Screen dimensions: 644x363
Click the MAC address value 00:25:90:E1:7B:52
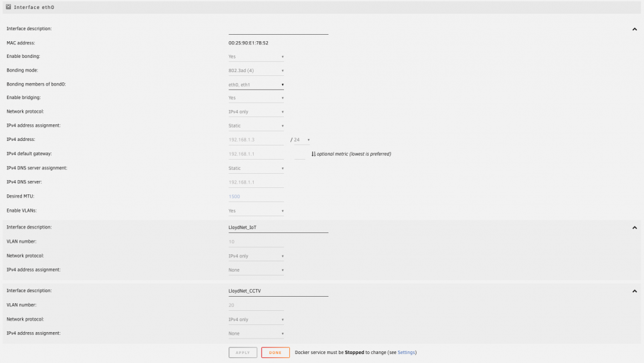(249, 42)
